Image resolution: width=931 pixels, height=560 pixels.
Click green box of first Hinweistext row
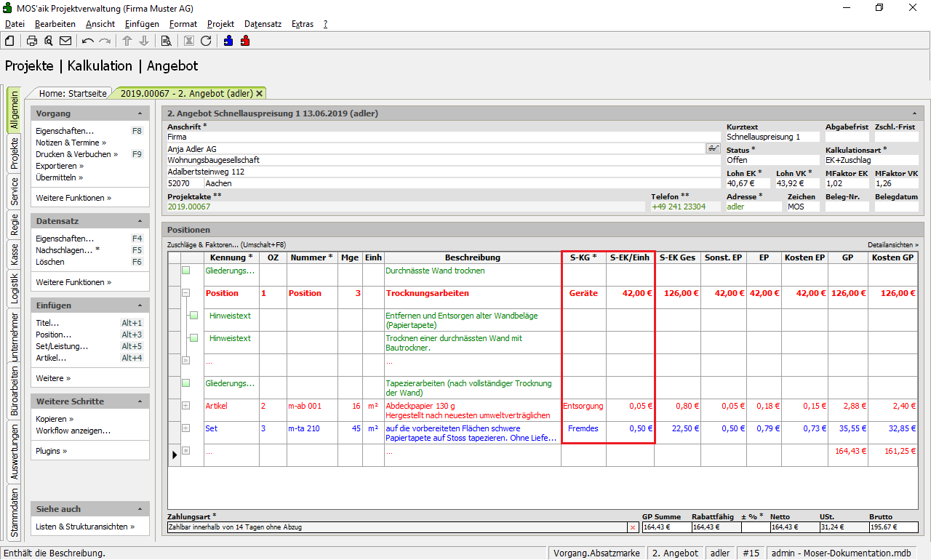coord(193,316)
